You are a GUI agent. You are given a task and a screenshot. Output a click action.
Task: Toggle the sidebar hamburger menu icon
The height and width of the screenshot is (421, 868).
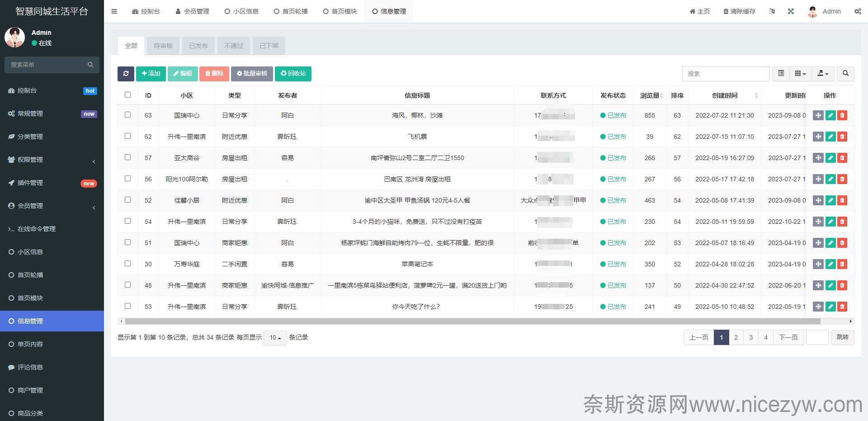pos(114,11)
